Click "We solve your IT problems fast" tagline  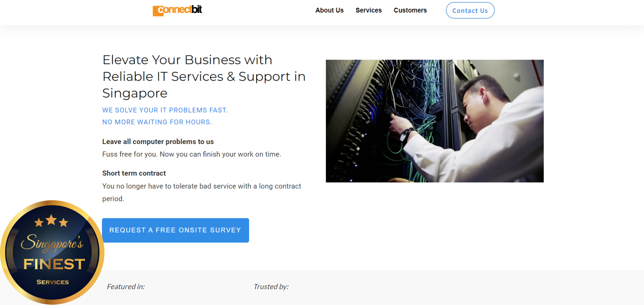coord(165,110)
